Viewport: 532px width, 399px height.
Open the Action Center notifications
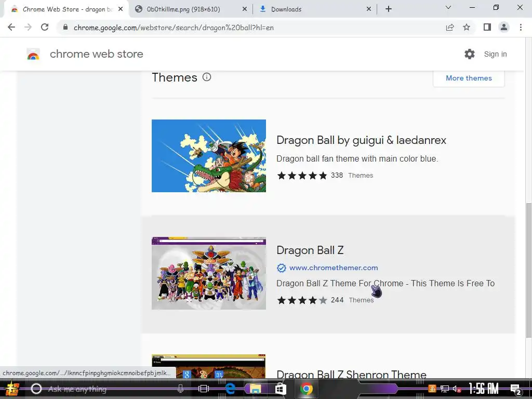(x=516, y=389)
